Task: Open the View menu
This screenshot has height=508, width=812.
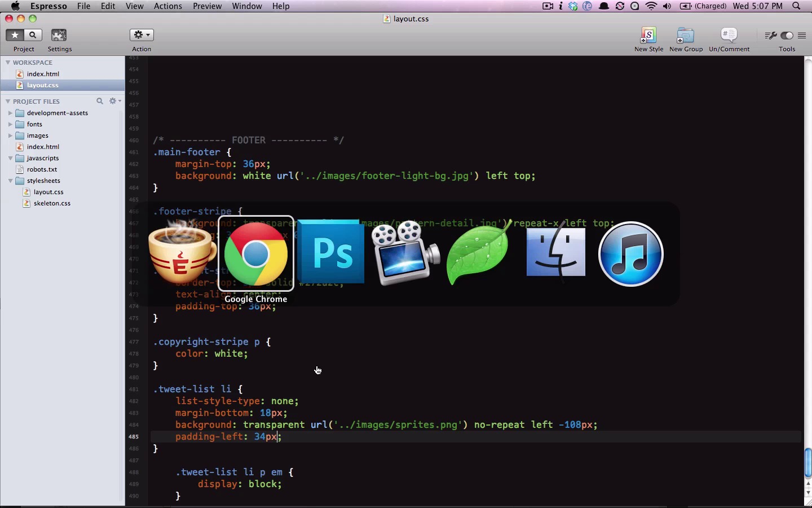Action: (x=134, y=6)
